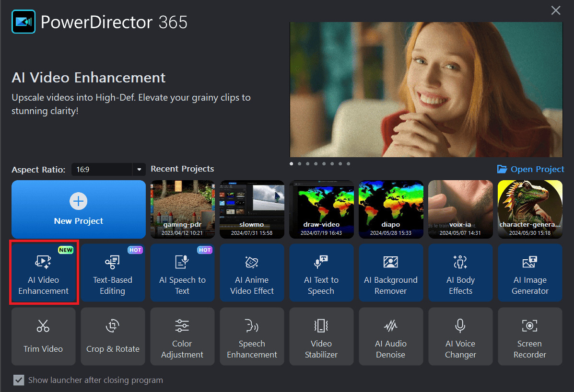The width and height of the screenshot is (574, 392).
Task: Launch AI Body Effects
Action: click(x=460, y=273)
